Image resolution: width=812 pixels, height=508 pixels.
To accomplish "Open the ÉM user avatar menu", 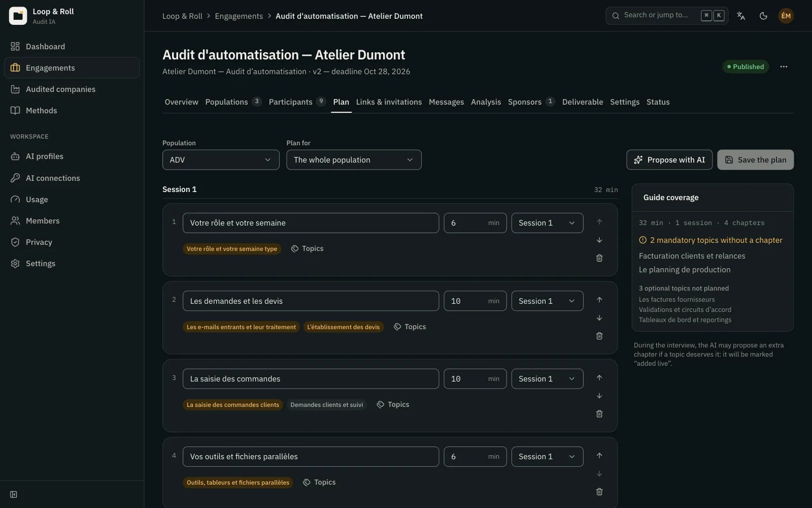I will pos(786,16).
